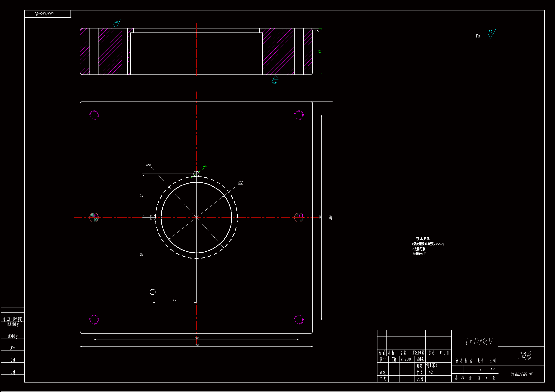The width and height of the screenshot is (555, 392).
Task: Select the lowest small hole in plan view
Action: pos(153,292)
